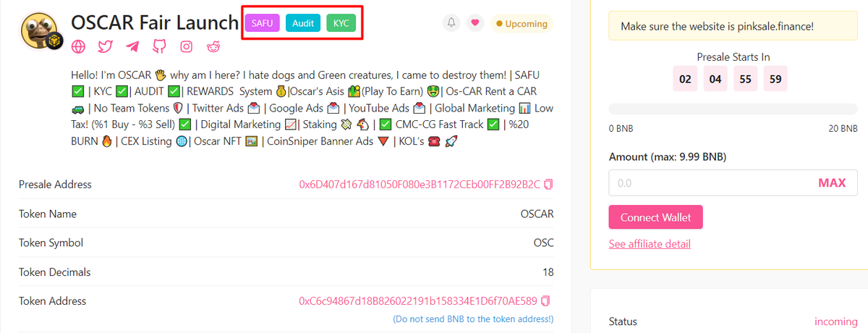
Task: Click the Token Decimals value 18
Action: [548, 272]
